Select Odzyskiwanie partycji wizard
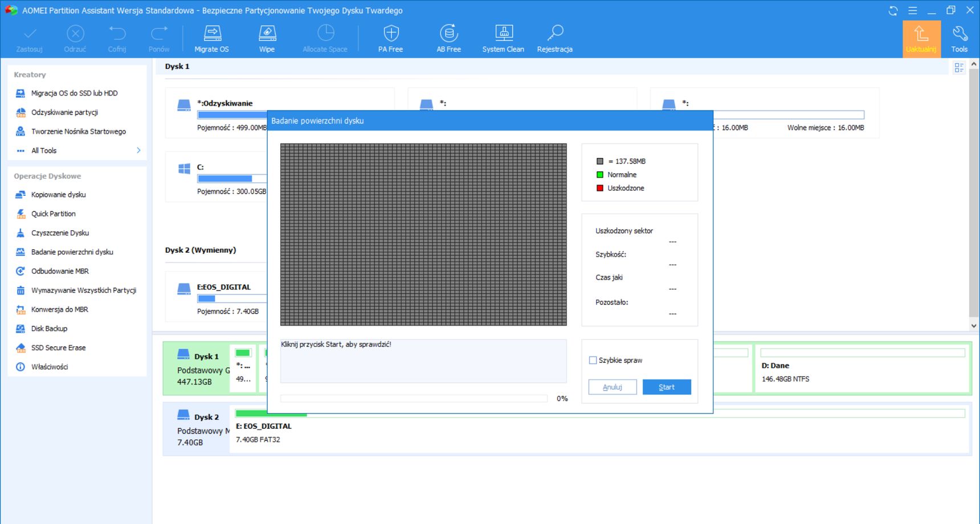 (65, 112)
